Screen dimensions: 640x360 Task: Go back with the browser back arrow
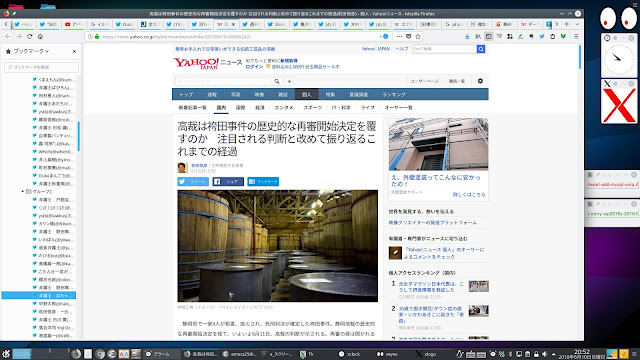[8, 36]
